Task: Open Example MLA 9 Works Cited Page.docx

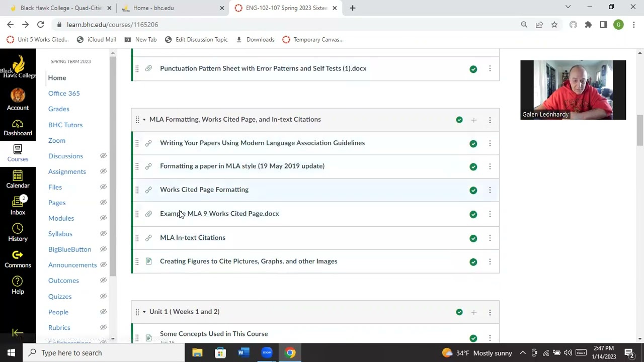Action: click(219, 213)
